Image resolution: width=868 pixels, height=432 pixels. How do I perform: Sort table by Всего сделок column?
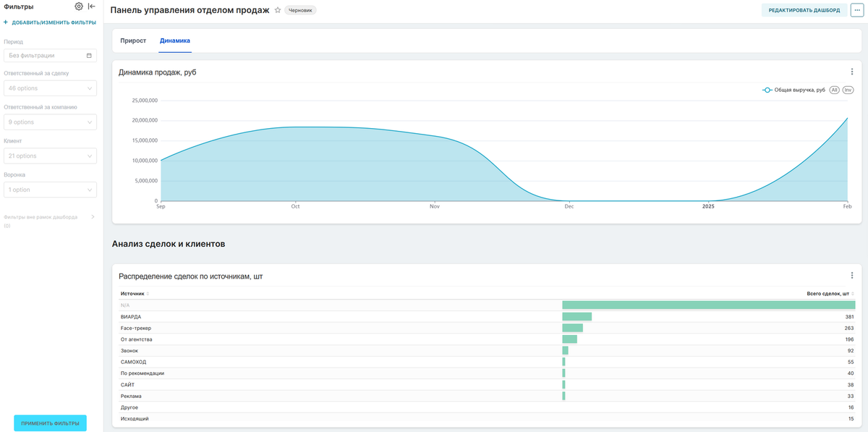[830, 293]
